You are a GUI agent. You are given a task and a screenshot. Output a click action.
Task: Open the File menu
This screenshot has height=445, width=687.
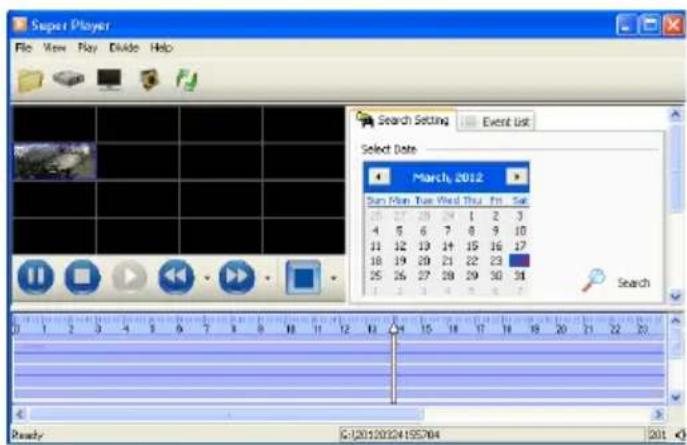23,47
